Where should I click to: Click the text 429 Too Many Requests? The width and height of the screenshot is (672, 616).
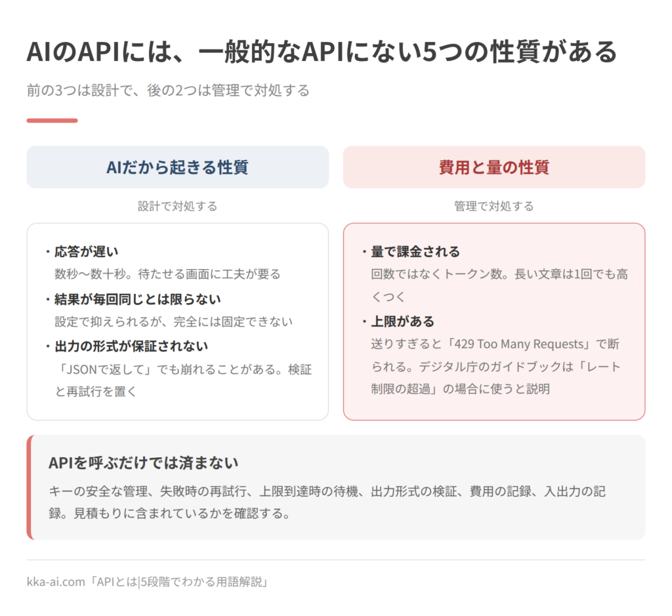click(519, 344)
